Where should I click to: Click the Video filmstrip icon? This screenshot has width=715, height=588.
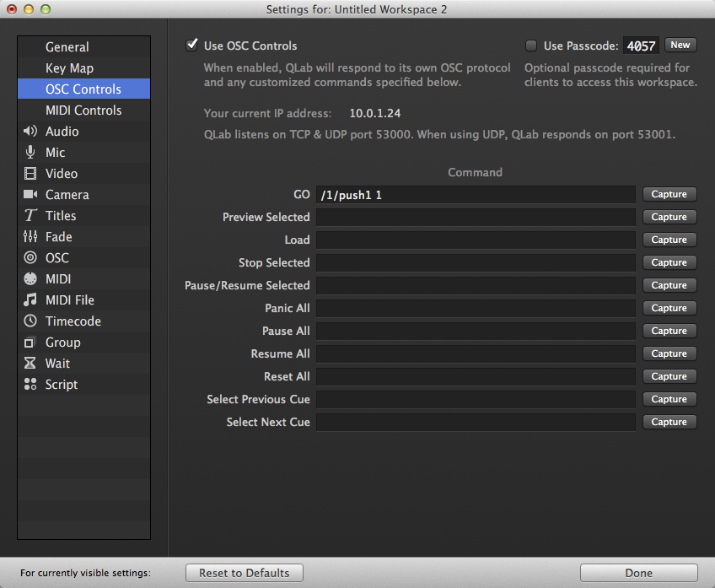tap(30, 174)
